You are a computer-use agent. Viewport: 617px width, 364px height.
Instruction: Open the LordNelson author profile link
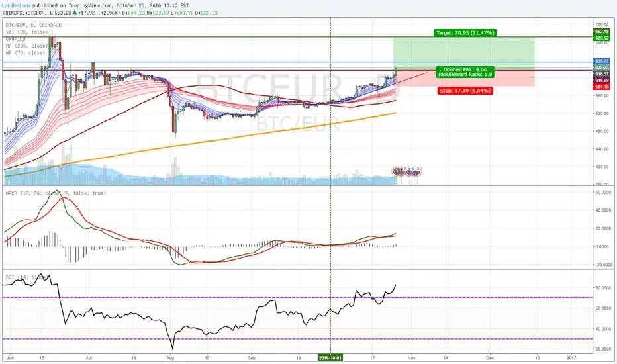click(x=16, y=5)
